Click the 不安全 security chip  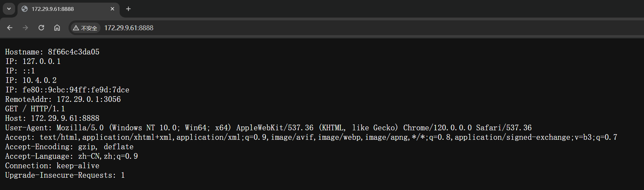tap(85, 28)
